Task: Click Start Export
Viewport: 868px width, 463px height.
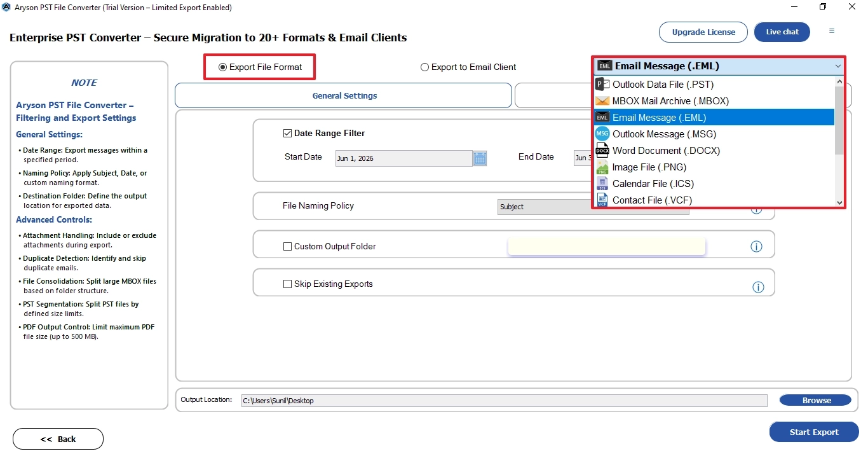Action: click(x=814, y=432)
